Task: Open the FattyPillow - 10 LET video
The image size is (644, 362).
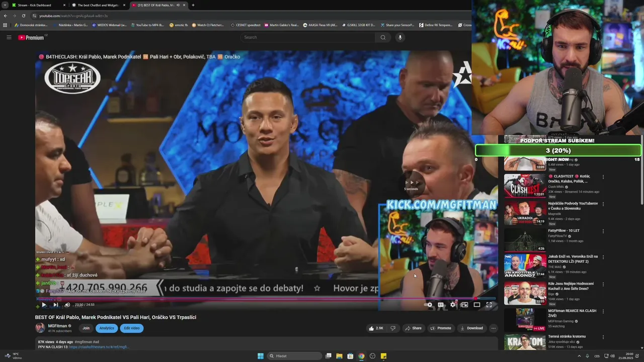Action: pos(564,231)
